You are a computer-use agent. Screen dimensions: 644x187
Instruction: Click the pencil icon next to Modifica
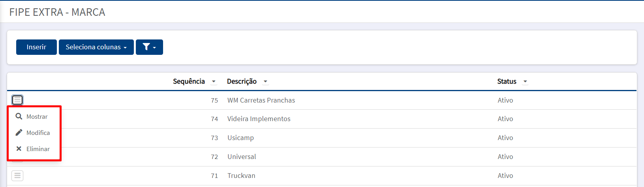(19, 133)
